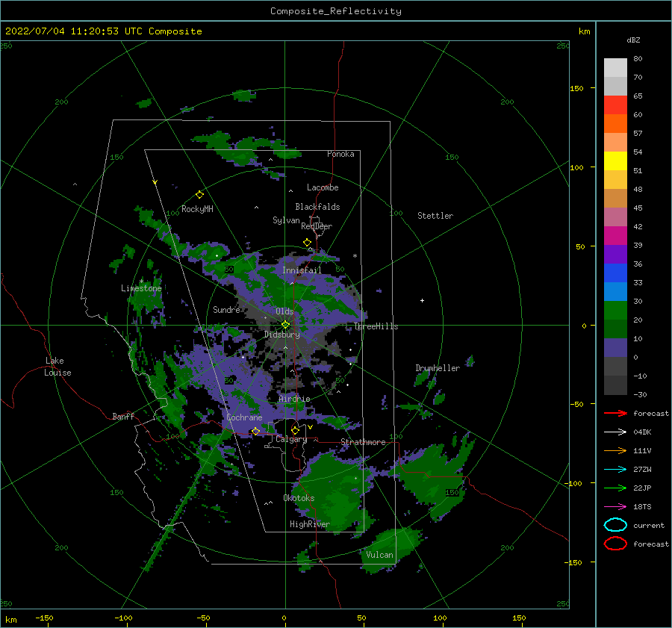
Task: Click the RockyMH label
Action: tap(197, 209)
